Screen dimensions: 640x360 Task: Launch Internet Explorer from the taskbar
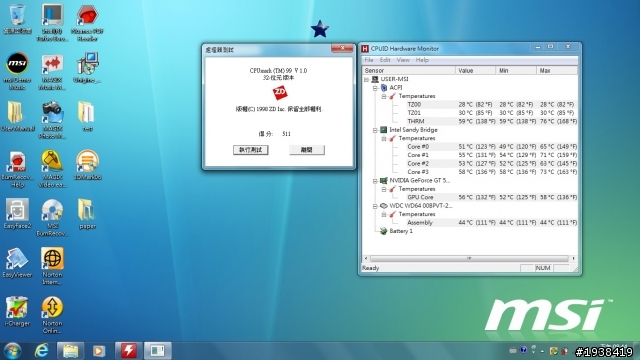[41, 351]
